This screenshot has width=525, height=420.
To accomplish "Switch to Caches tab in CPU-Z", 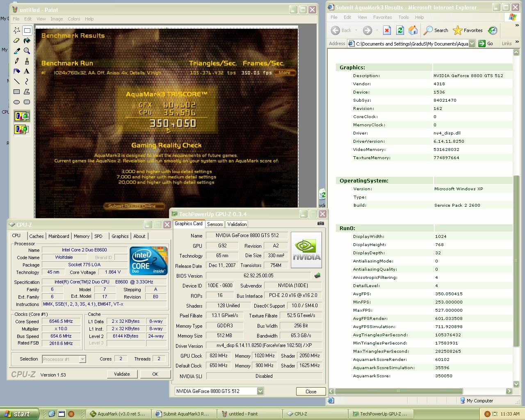I will pyautogui.click(x=36, y=236).
